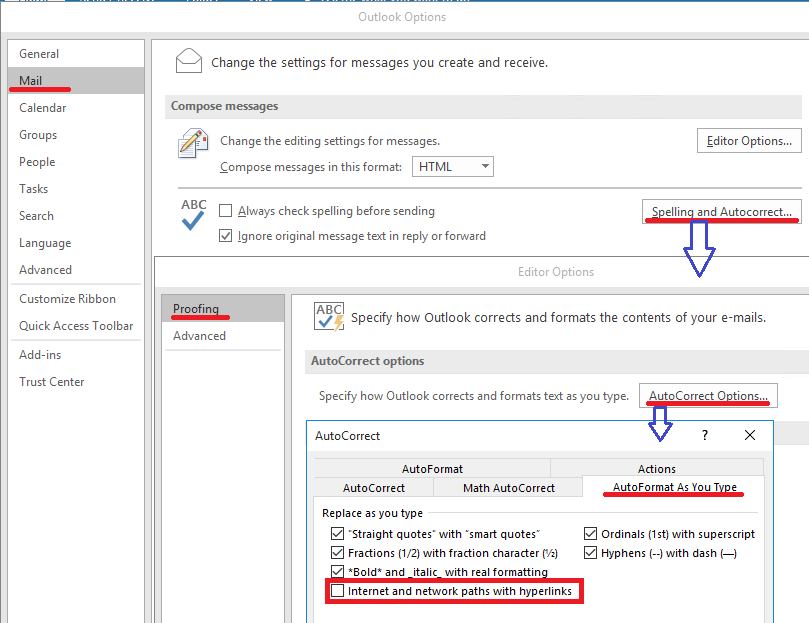
Task: Open the Search options category
Action: click(x=76, y=216)
